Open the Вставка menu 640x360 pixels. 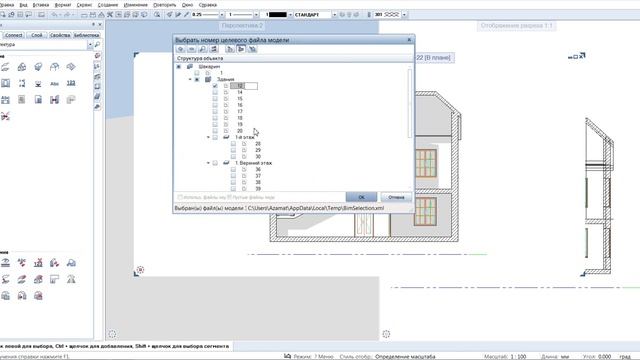40,5
